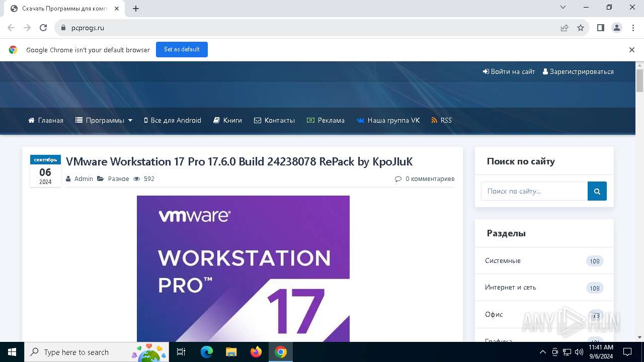The image size is (644, 362).
Task: Open the tab search chevron
Action: (563, 8)
